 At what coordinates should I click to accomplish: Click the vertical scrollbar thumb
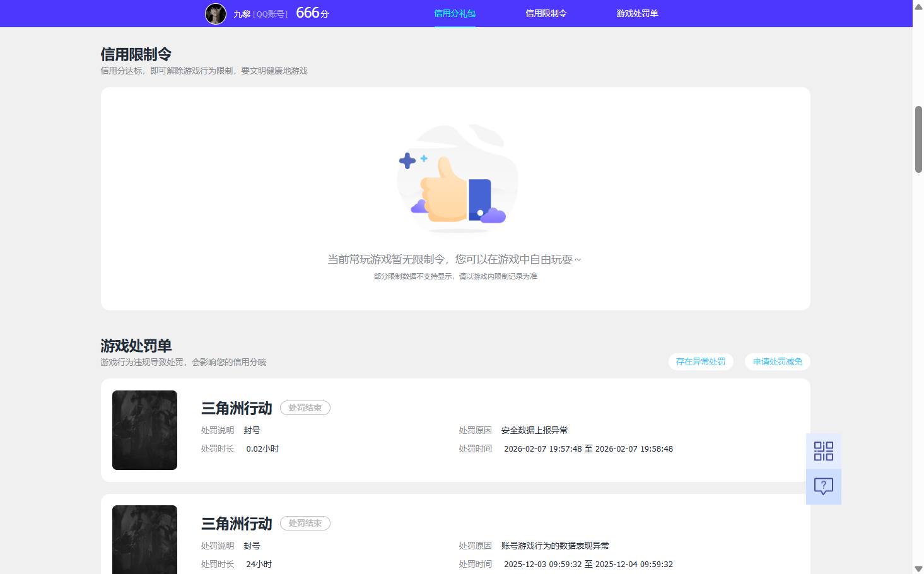click(x=918, y=139)
